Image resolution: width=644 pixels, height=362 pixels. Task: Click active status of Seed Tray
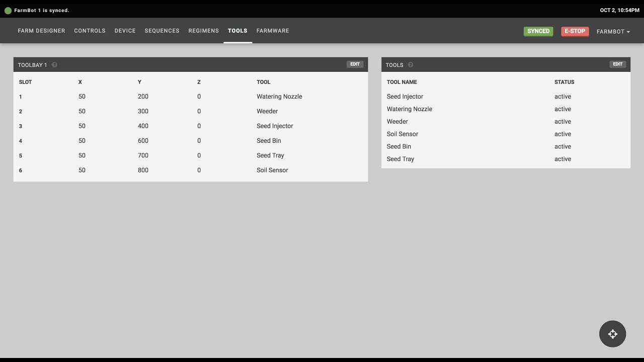(x=562, y=159)
